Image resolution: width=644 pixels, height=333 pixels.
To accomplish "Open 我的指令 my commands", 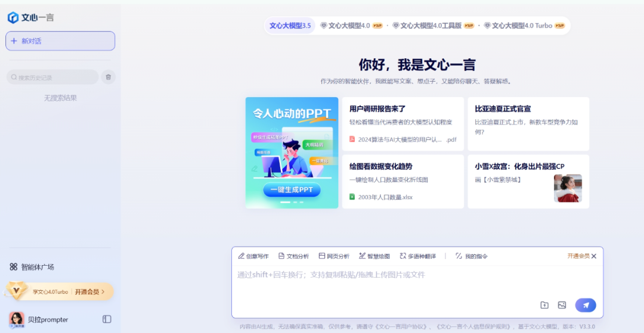I will tap(472, 256).
